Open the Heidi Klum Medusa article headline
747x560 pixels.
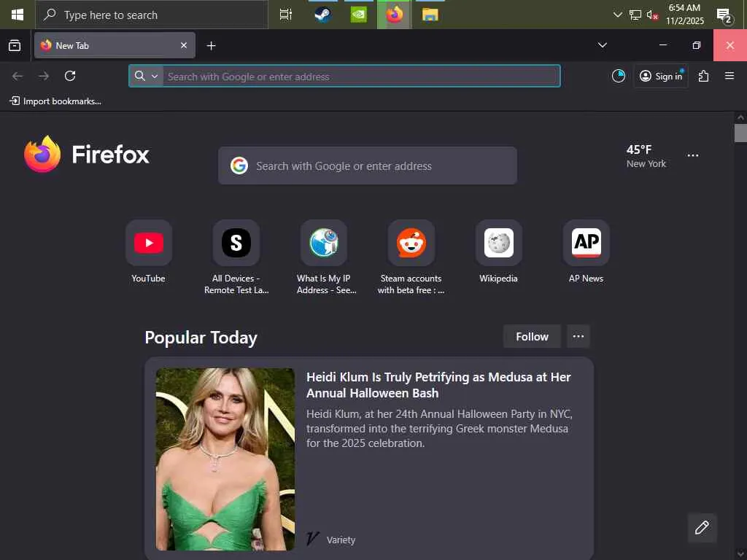[438, 385]
